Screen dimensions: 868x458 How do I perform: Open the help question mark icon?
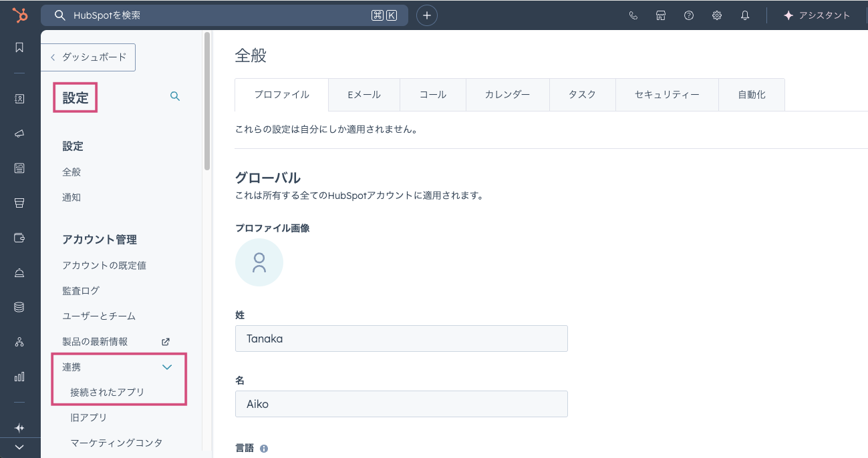click(689, 15)
